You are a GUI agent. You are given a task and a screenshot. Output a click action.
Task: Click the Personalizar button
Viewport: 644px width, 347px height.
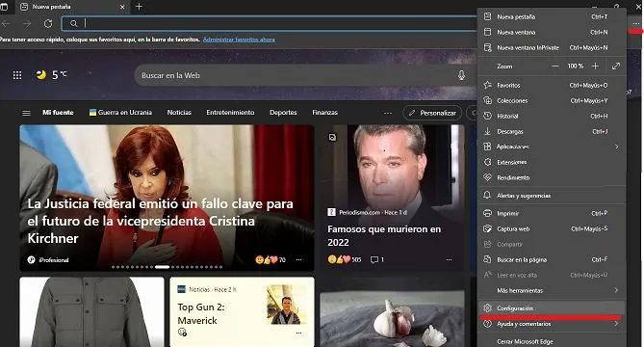432,113
